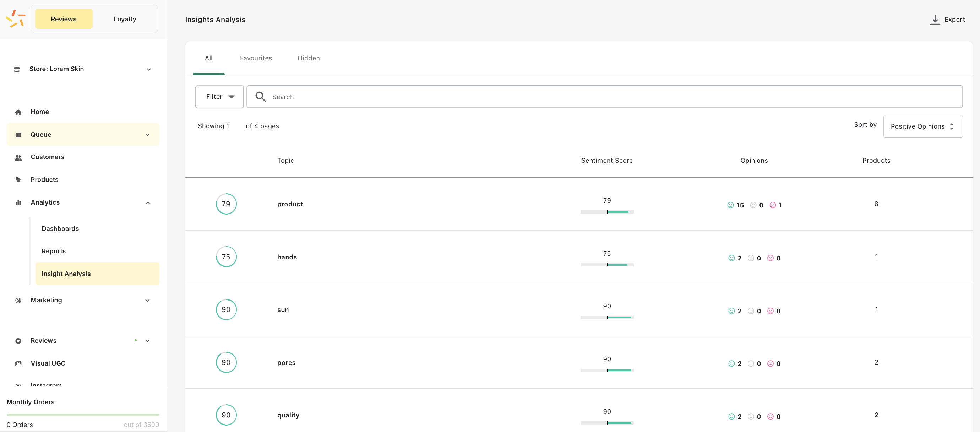Open the Dashboards link
The width and height of the screenshot is (980, 432).
coord(60,229)
